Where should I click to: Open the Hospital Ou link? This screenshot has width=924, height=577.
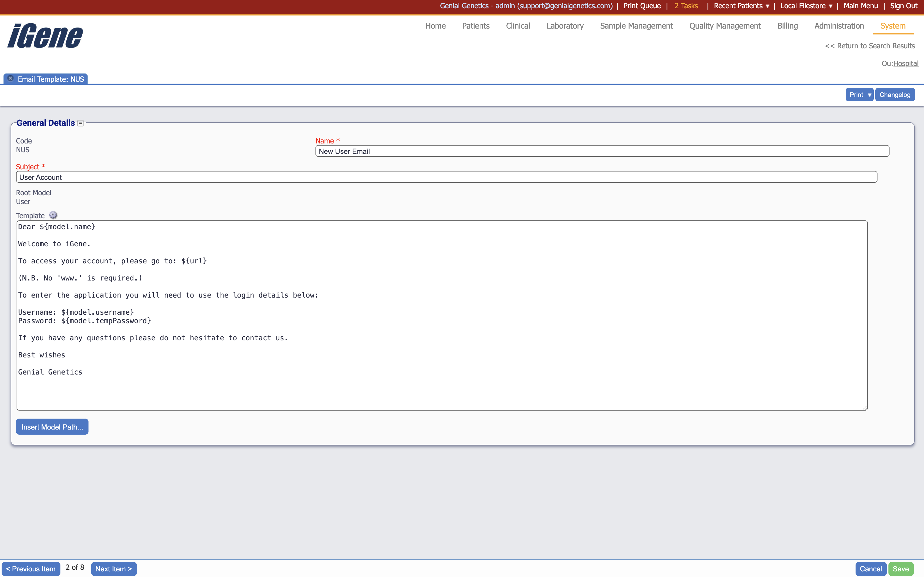coord(906,63)
